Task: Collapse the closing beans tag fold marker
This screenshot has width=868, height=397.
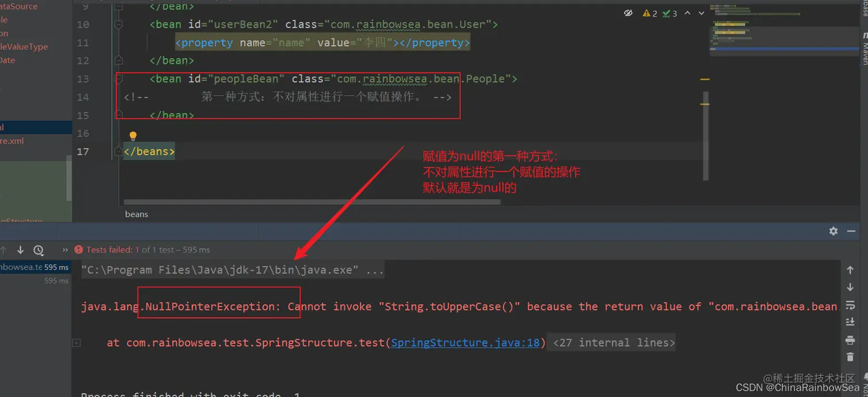Action: [x=119, y=151]
